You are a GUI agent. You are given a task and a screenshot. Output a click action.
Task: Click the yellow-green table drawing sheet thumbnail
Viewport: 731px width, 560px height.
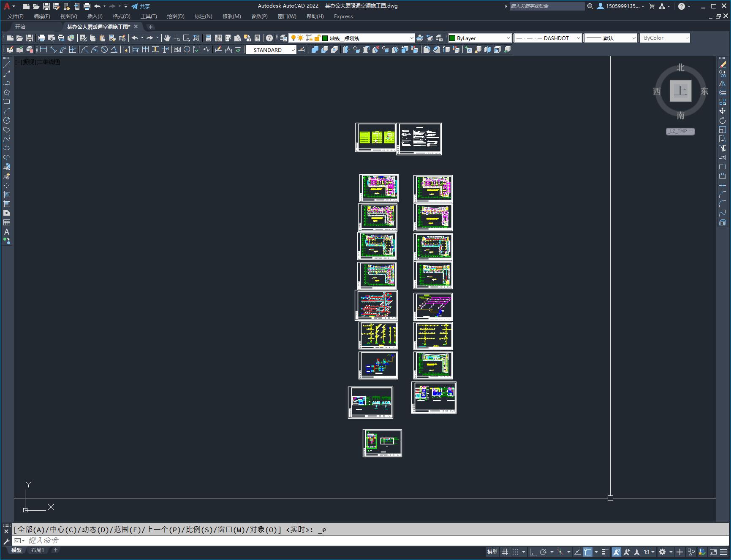coord(376,137)
